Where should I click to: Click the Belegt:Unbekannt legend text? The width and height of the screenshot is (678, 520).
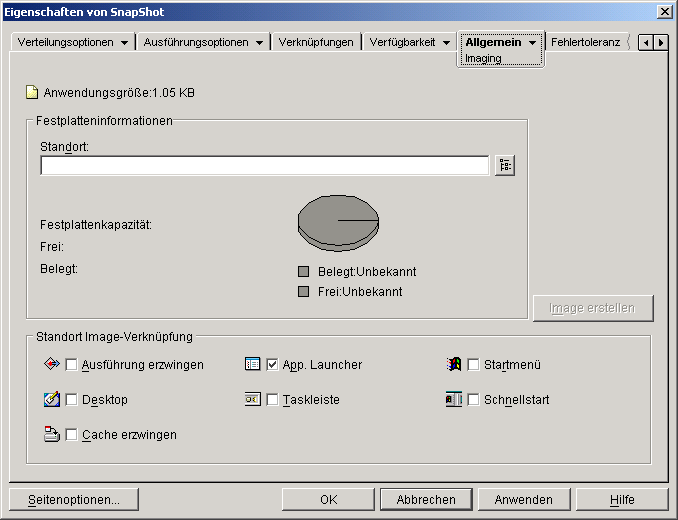point(367,271)
